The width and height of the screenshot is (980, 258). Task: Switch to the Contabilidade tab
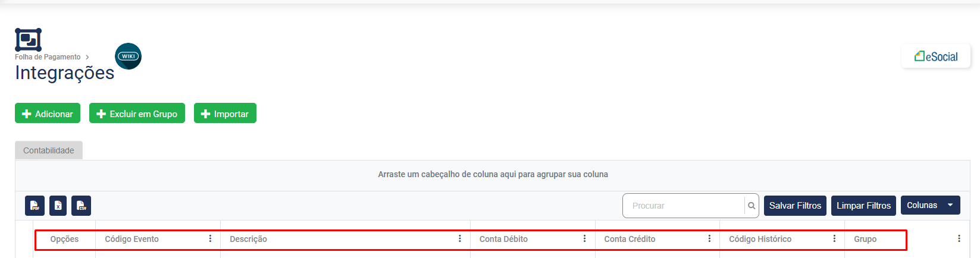point(49,150)
